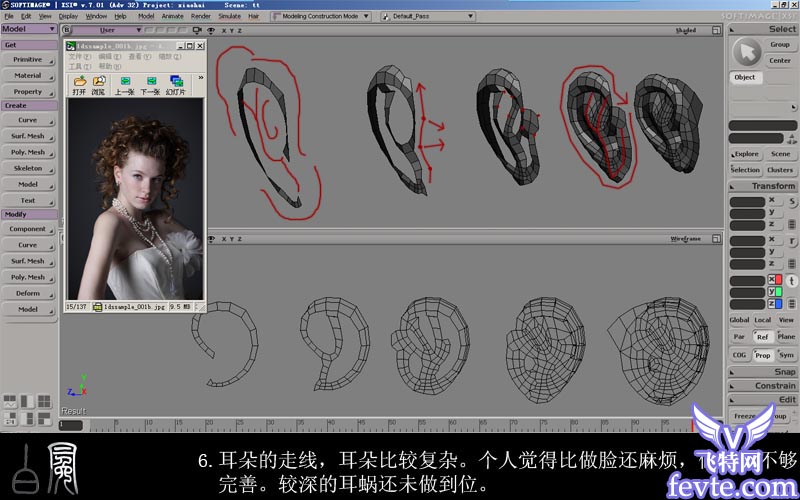Click the eye display icon in bottom viewport
Screen dimensions: 800x500
click(211, 239)
